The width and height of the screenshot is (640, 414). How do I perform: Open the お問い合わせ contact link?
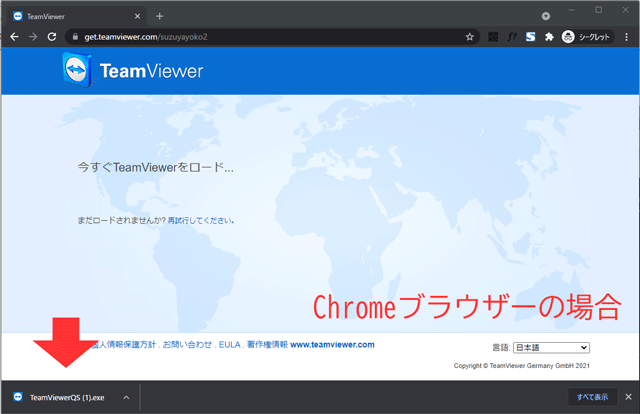(x=187, y=345)
